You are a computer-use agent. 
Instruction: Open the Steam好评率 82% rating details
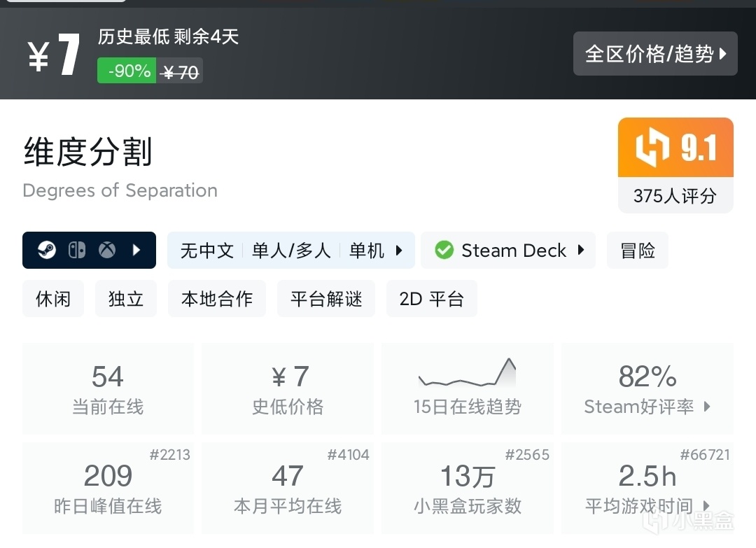pyautogui.click(x=647, y=389)
